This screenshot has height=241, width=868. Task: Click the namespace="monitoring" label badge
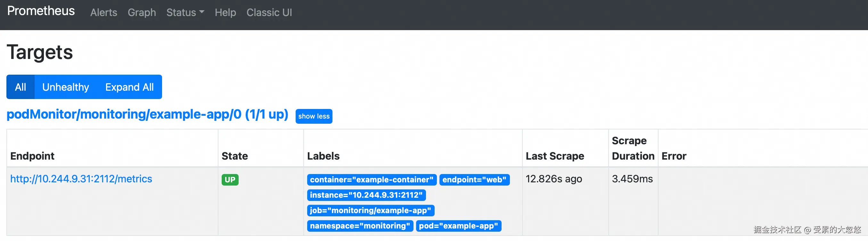point(360,226)
